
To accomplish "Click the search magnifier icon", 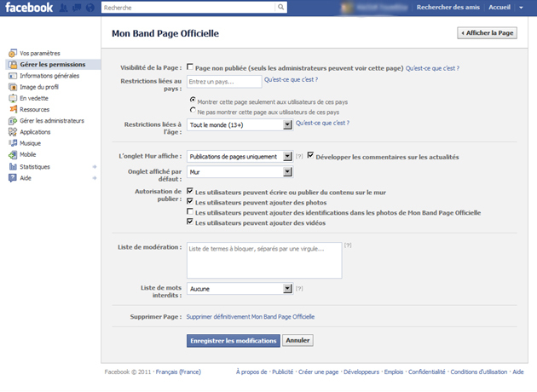I will tap(280, 7).
